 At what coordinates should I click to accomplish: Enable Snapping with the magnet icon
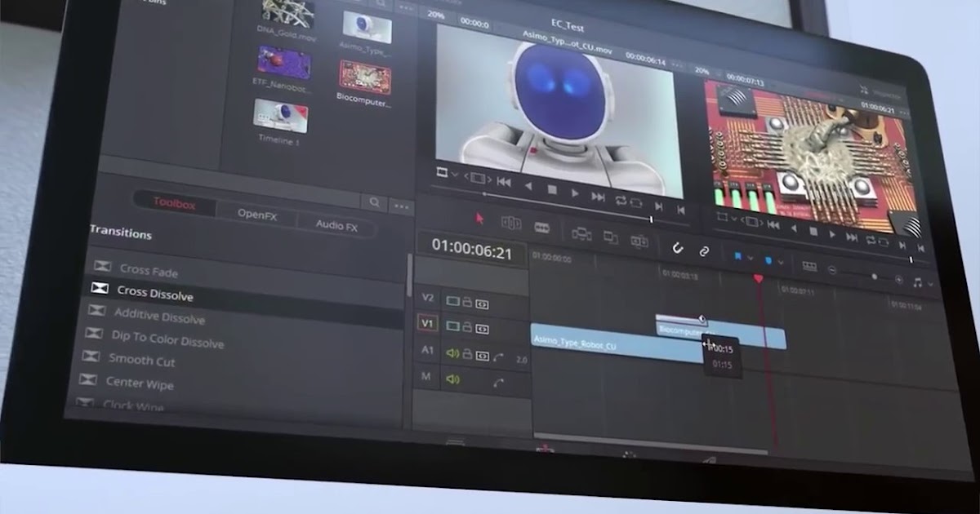(x=678, y=248)
